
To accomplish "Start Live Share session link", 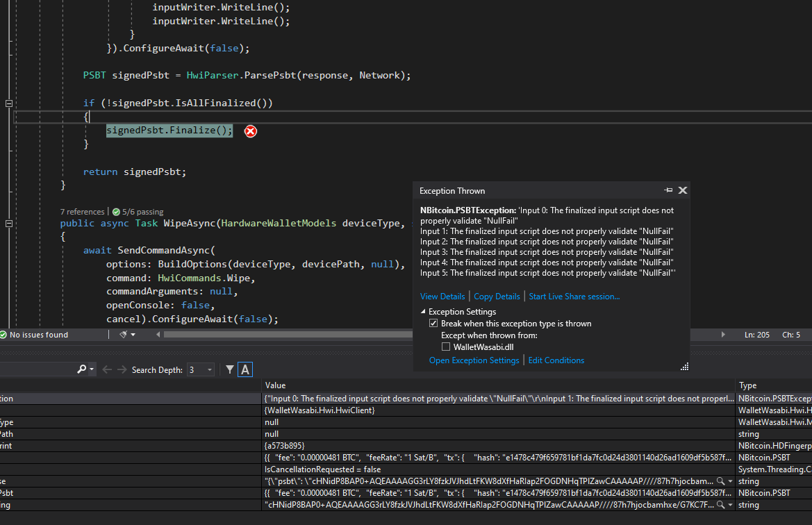I will [574, 296].
